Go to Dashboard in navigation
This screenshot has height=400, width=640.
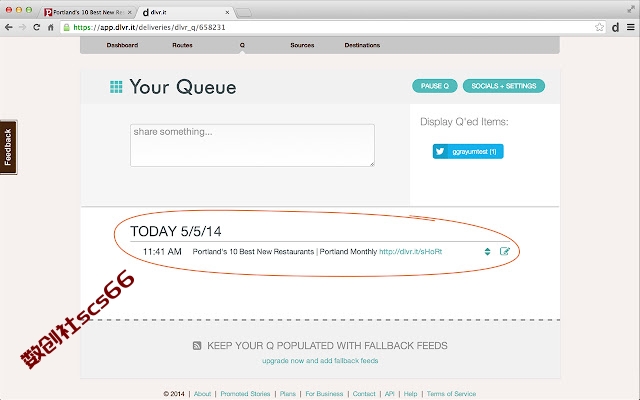point(122,45)
